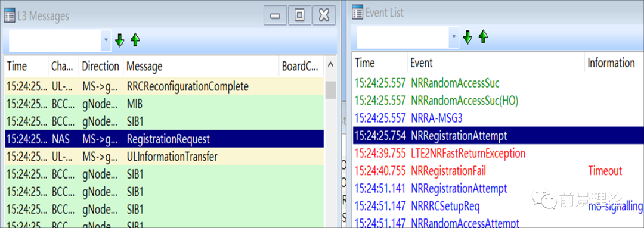Screen dimensions: 644x228
Task: Sort by the Cha... channel column header
Action: pyautogui.click(x=63, y=66)
